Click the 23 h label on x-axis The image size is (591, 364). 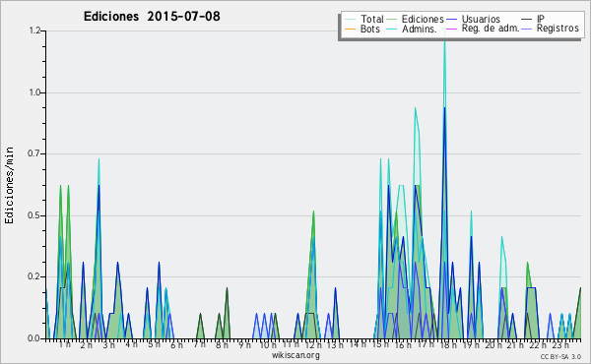560,345
